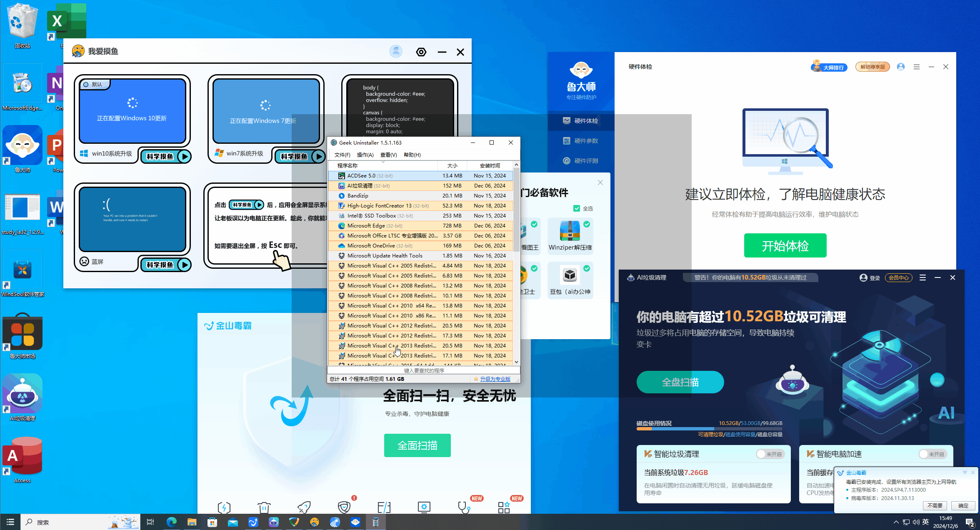Click uninstaller list scroll up arrow
The image size is (980, 530).
click(516, 165)
